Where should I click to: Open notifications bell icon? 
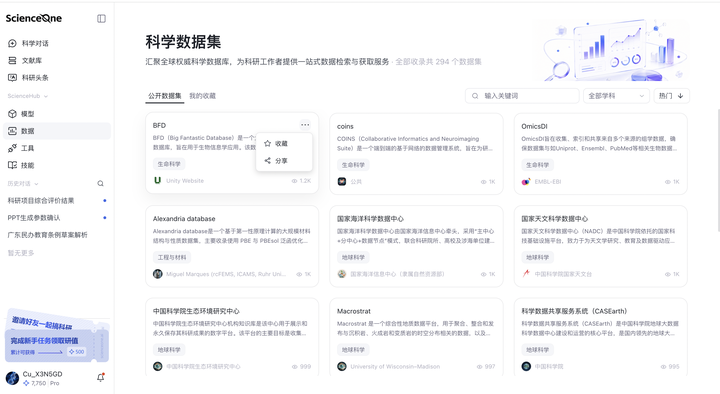101,377
